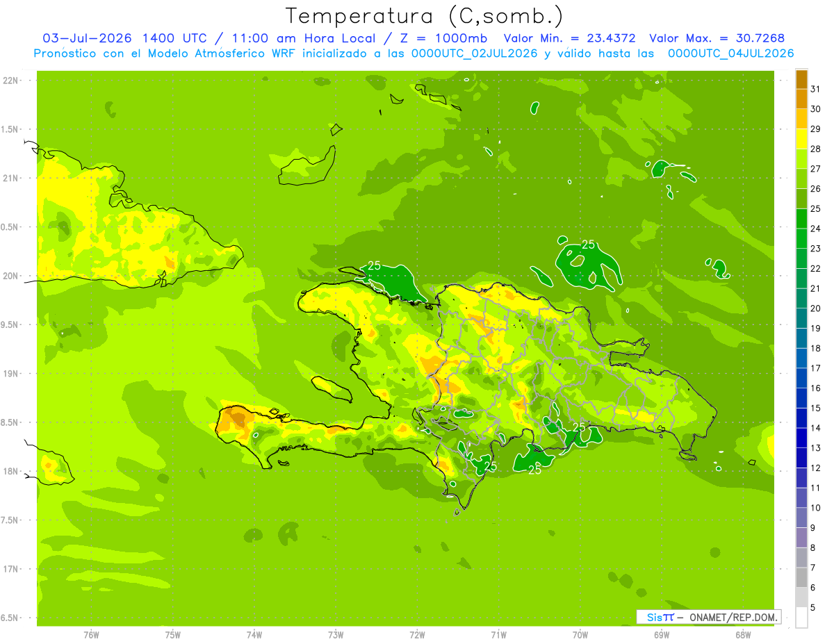Pick the legend band between 21 and 22

coord(801,279)
